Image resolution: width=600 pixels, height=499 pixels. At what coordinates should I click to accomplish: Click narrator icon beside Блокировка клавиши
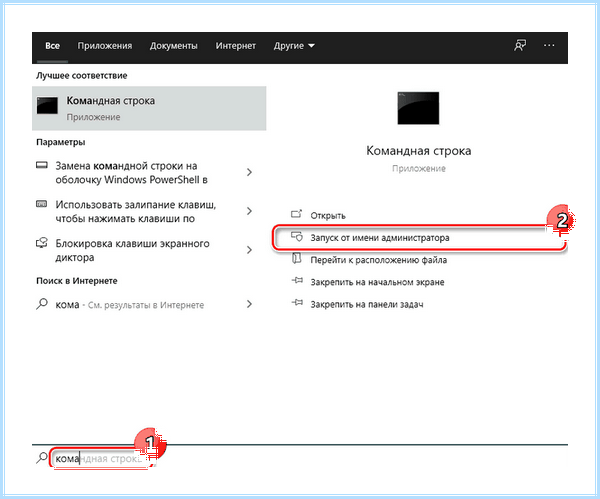pyautogui.click(x=41, y=243)
